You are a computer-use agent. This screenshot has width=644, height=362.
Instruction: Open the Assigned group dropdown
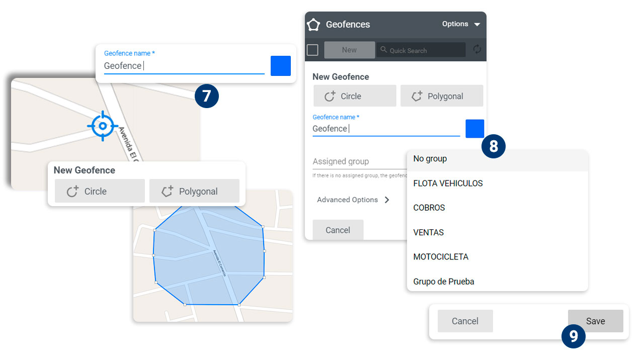click(x=352, y=161)
